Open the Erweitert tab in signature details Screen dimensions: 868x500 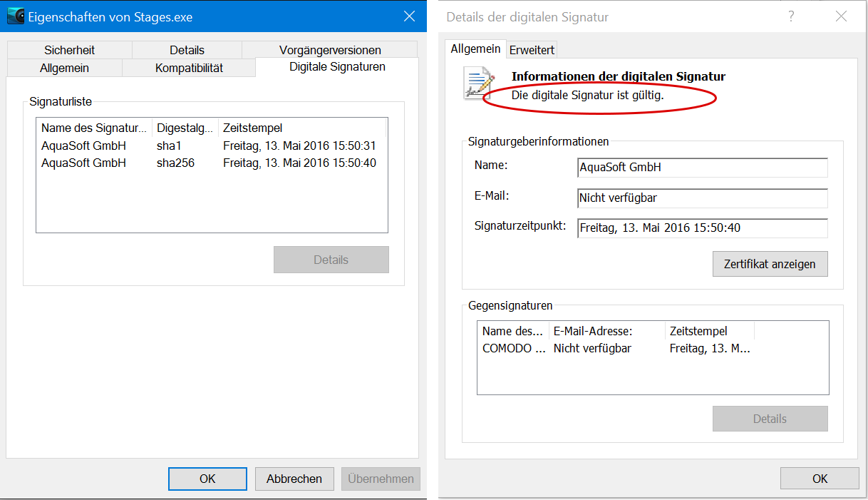(x=532, y=49)
